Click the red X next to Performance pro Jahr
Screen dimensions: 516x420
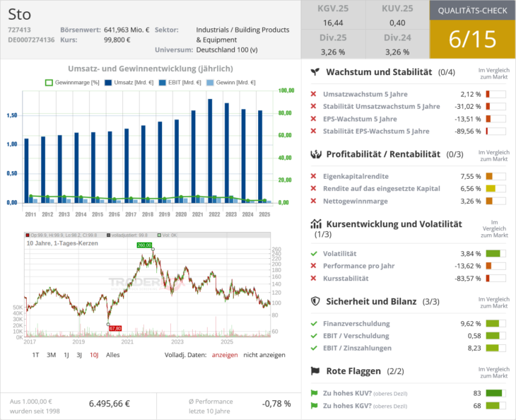click(313, 266)
